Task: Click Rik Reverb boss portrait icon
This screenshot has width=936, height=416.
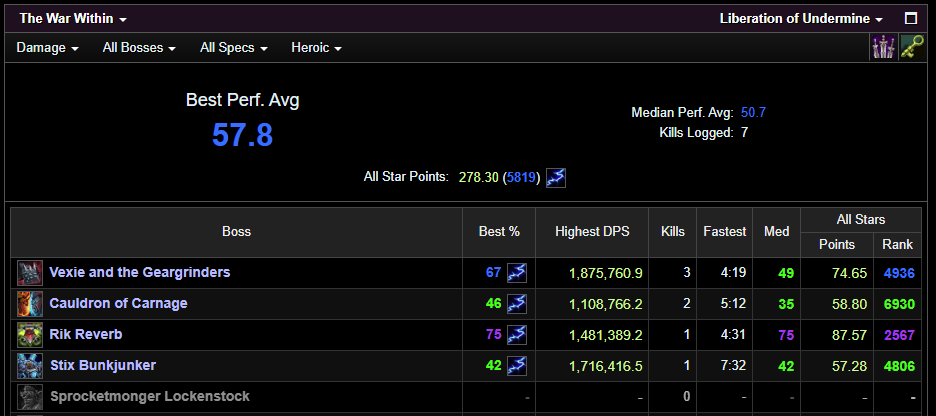Action: click(x=30, y=335)
